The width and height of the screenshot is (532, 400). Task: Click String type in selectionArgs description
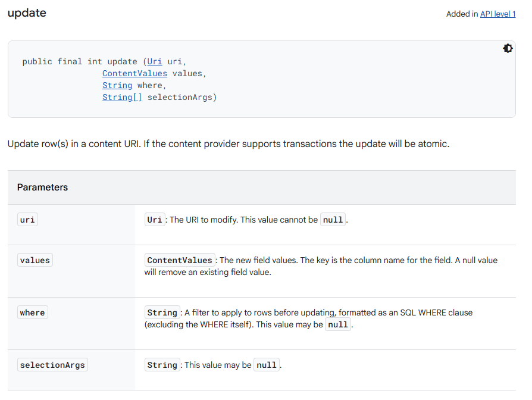point(162,365)
